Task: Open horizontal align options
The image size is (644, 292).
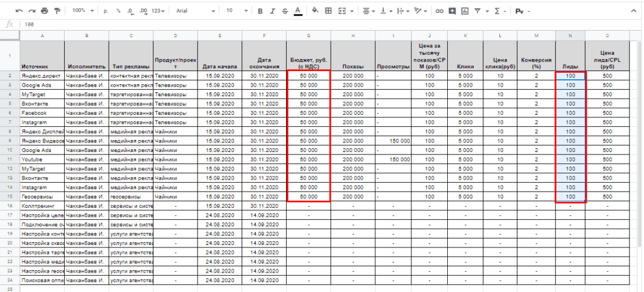Action: tap(369, 11)
